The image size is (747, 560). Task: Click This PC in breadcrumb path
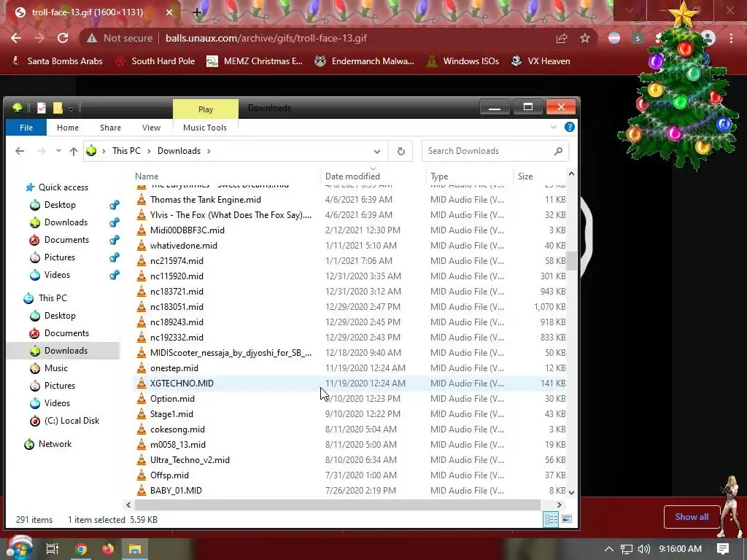point(126,151)
